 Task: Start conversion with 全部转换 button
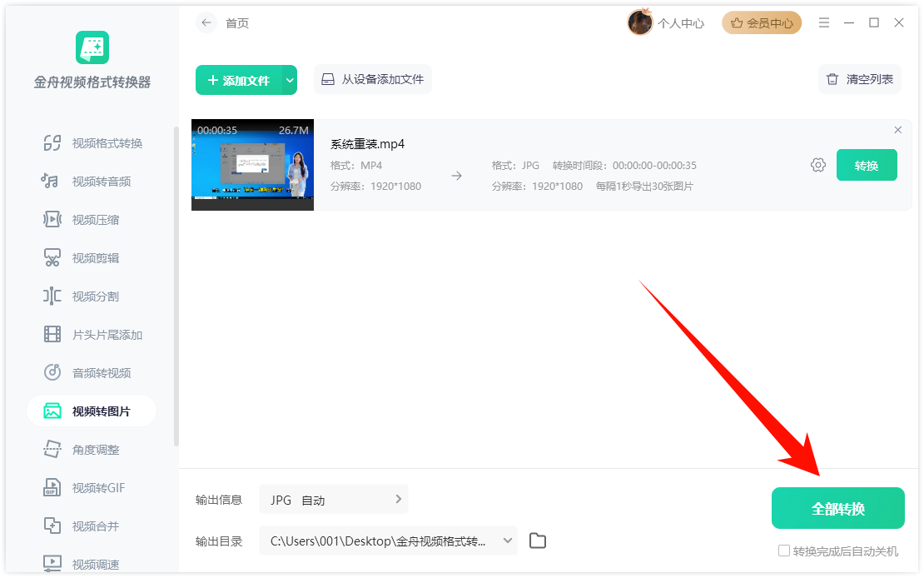point(837,507)
